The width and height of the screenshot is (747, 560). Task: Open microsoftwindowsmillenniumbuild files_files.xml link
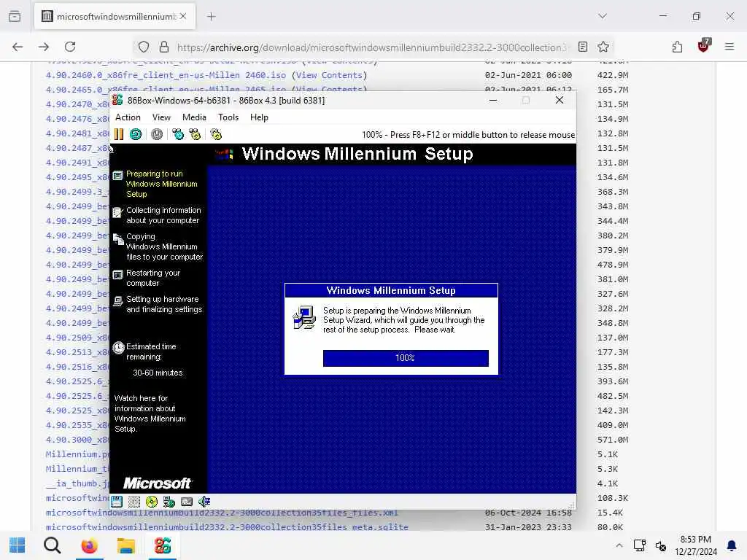(x=222, y=513)
